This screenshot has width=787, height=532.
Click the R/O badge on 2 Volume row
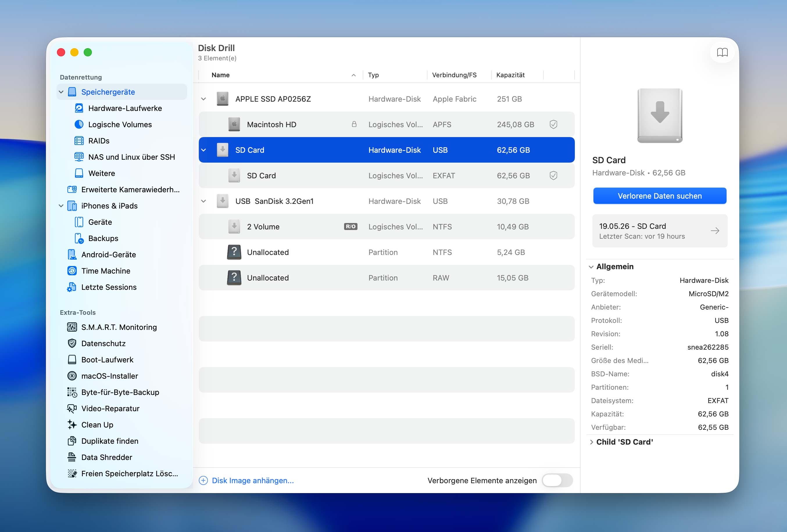350,227
